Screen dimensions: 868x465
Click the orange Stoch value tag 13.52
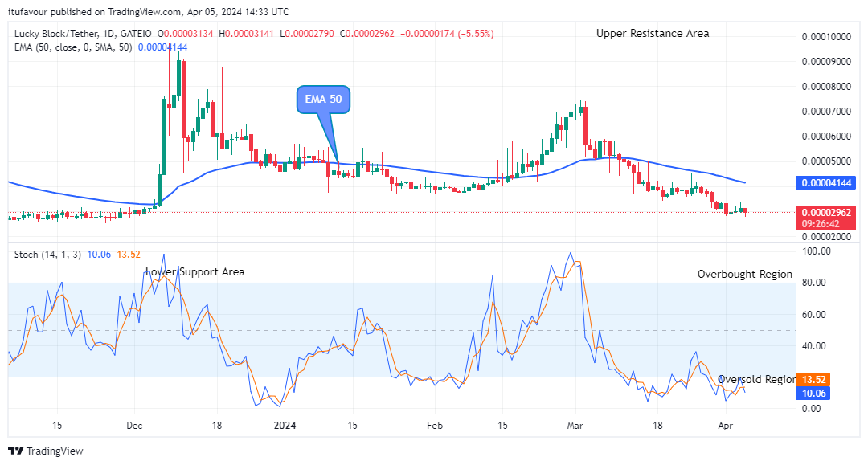point(813,380)
